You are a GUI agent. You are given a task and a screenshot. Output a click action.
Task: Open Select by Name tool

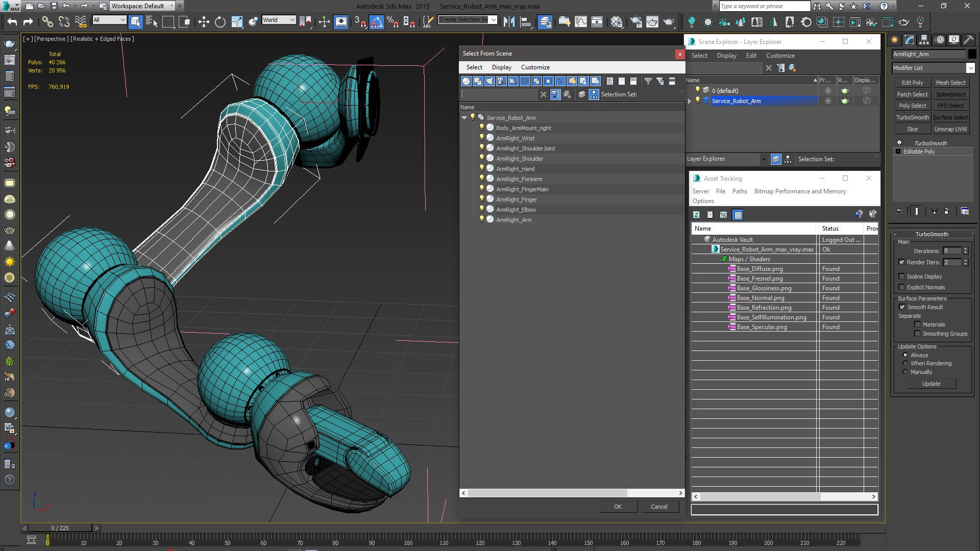152,21
